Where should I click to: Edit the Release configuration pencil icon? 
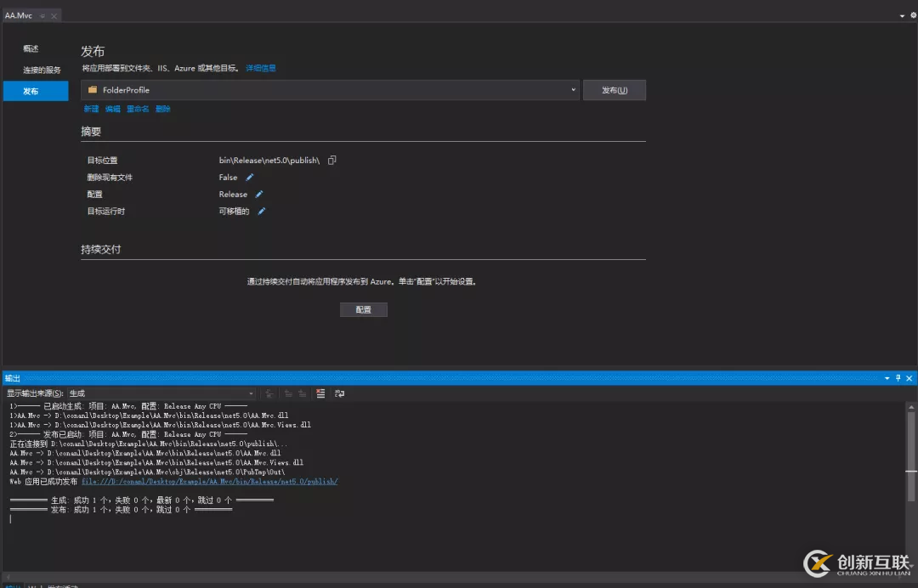(259, 195)
